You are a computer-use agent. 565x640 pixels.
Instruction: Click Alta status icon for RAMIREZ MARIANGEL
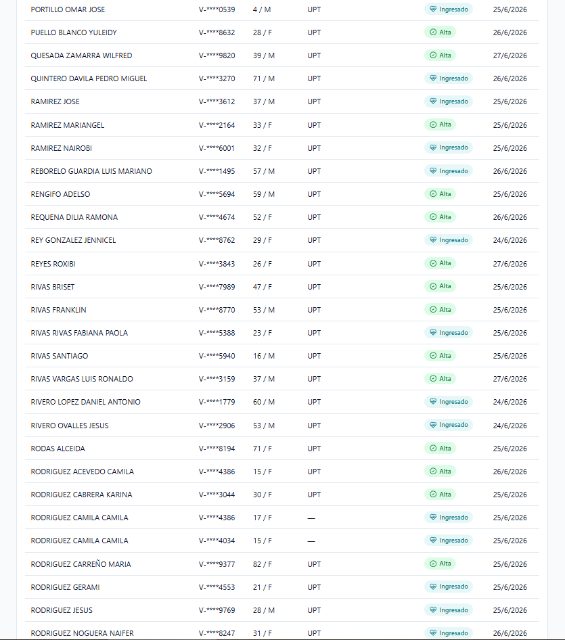point(433,124)
